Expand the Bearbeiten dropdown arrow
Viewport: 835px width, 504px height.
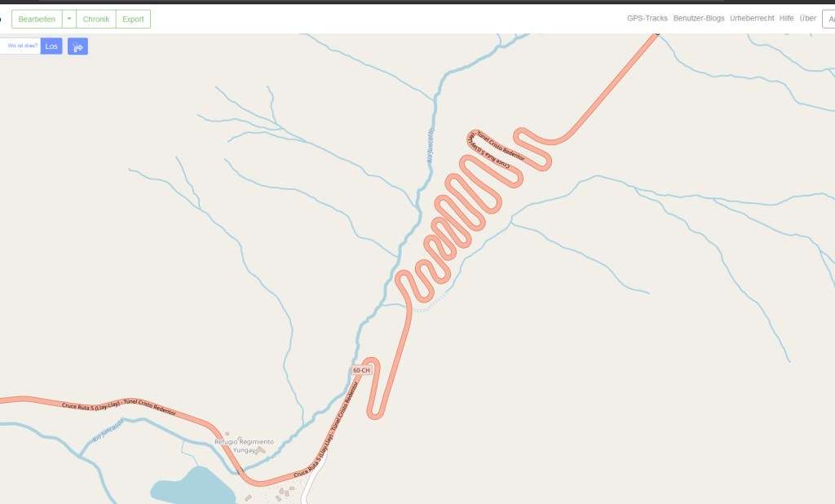pos(69,19)
